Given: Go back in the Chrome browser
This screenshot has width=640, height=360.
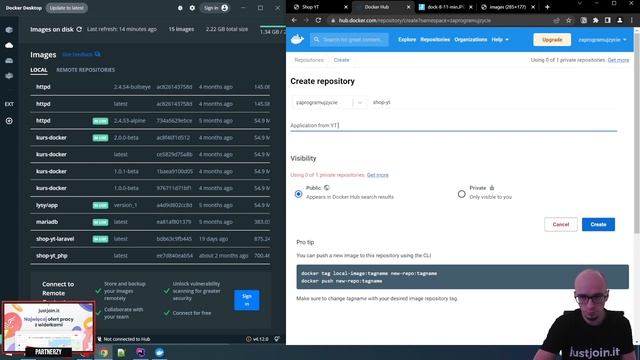Looking at the screenshot, I should [x=294, y=20].
